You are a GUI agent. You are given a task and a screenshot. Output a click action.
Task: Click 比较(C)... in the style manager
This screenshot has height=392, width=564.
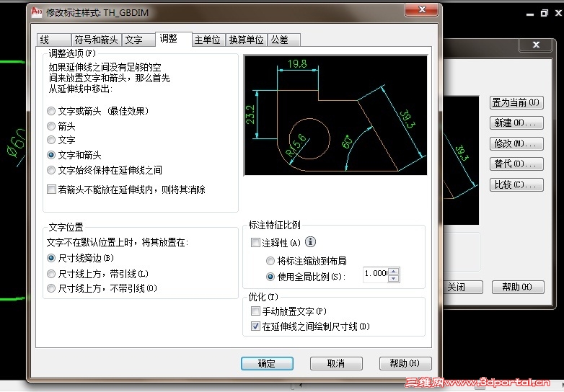pos(516,184)
